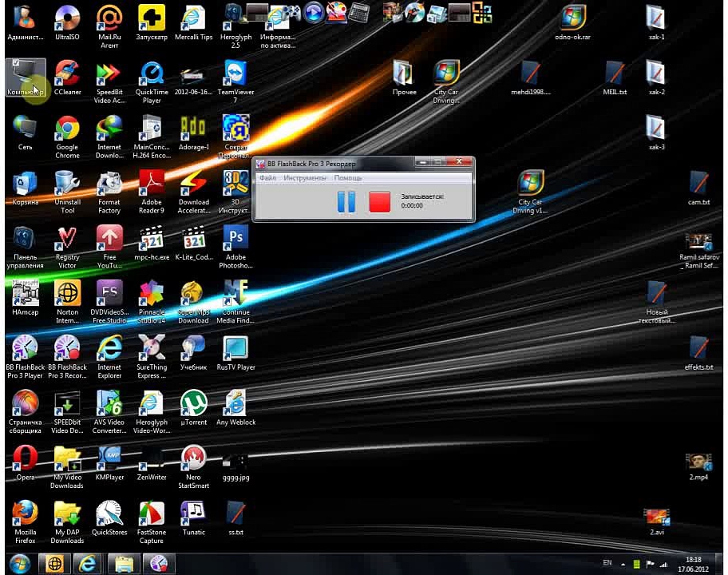Screen dimensions: 728x575
Task: Select the gggg.jpg image file
Action: (235, 466)
